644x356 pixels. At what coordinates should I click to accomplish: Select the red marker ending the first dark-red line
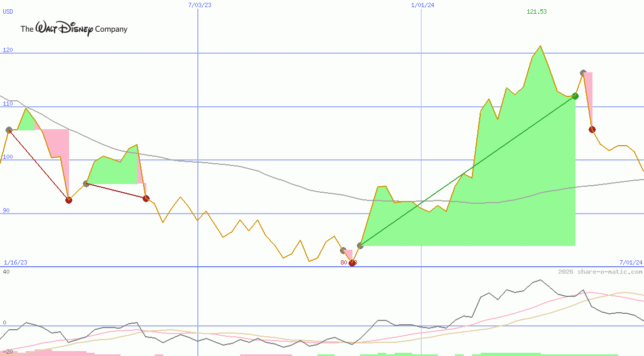click(69, 200)
